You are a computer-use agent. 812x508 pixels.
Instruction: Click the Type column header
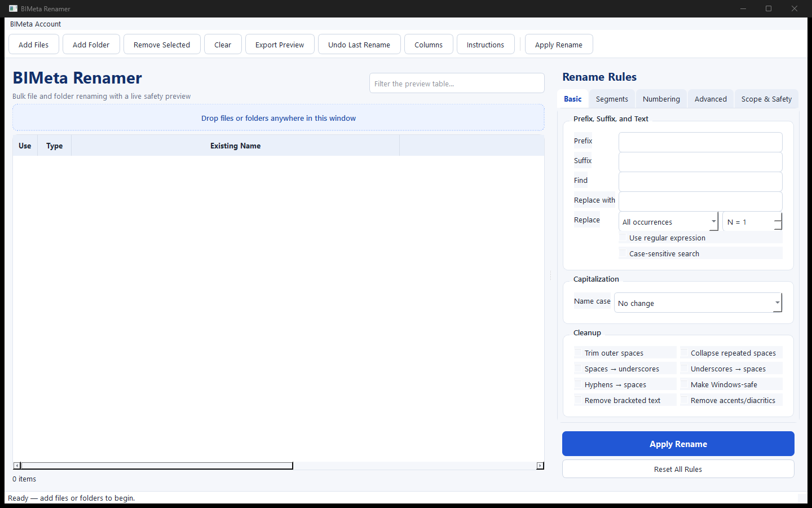coord(55,146)
